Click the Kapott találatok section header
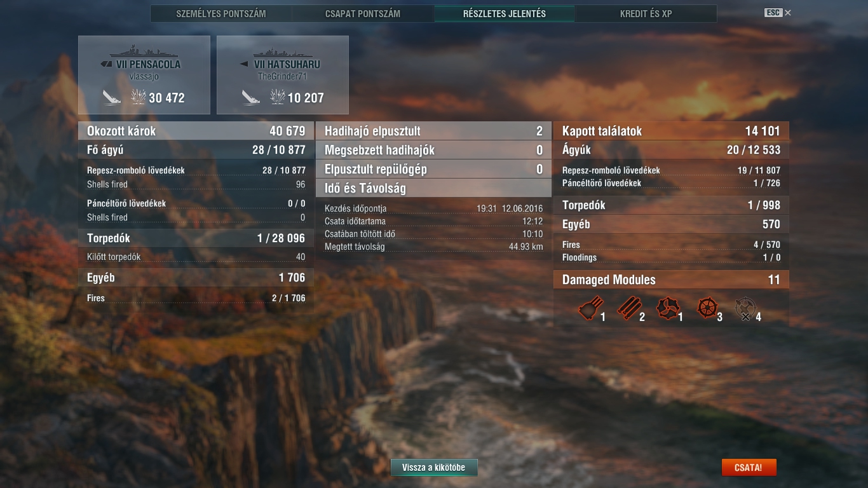 pos(671,131)
